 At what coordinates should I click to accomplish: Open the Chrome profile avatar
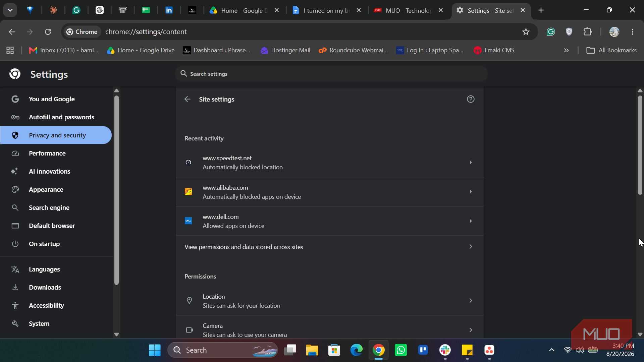coord(614,32)
